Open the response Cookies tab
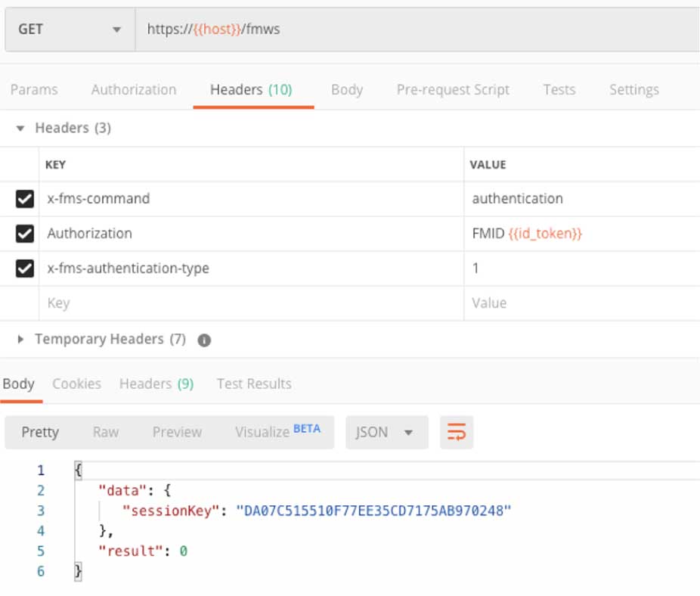 pos(77,383)
